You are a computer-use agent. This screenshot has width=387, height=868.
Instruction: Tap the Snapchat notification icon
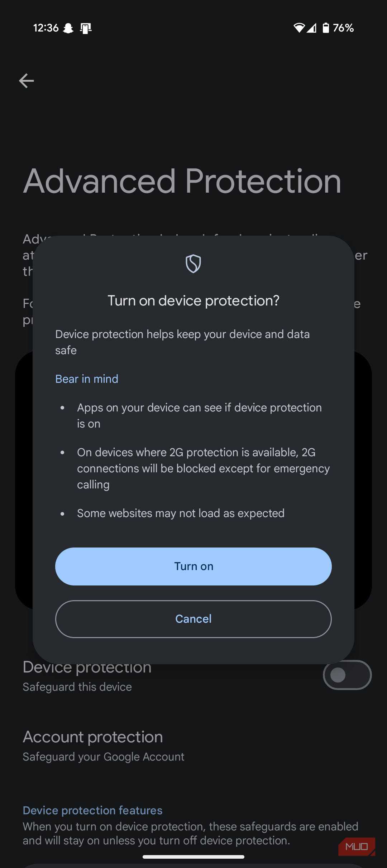point(68,28)
